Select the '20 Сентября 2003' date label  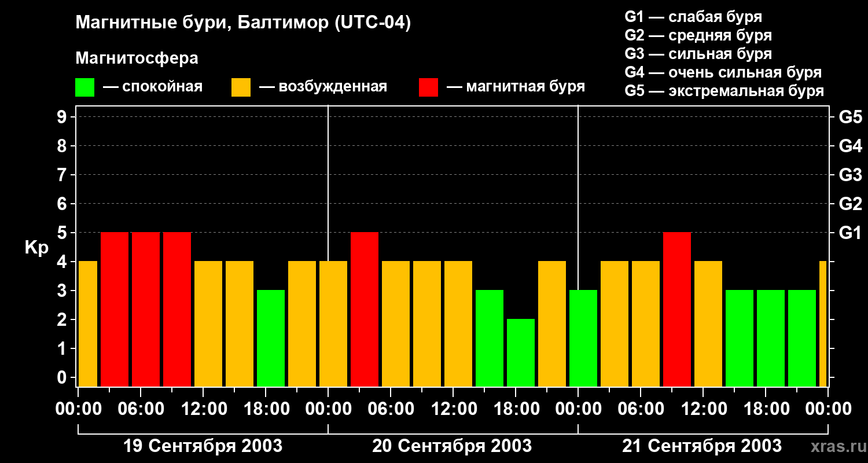click(x=452, y=446)
